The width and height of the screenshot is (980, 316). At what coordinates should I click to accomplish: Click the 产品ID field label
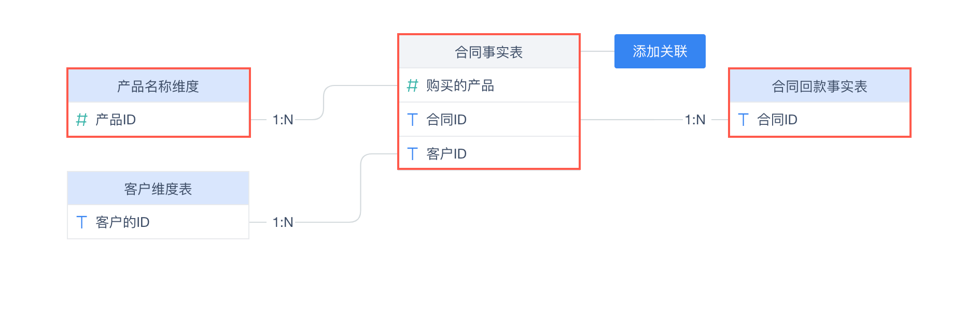pos(116,120)
